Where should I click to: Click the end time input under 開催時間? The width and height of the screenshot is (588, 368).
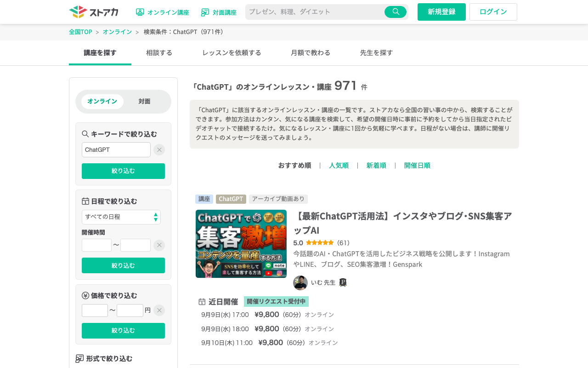point(136,245)
